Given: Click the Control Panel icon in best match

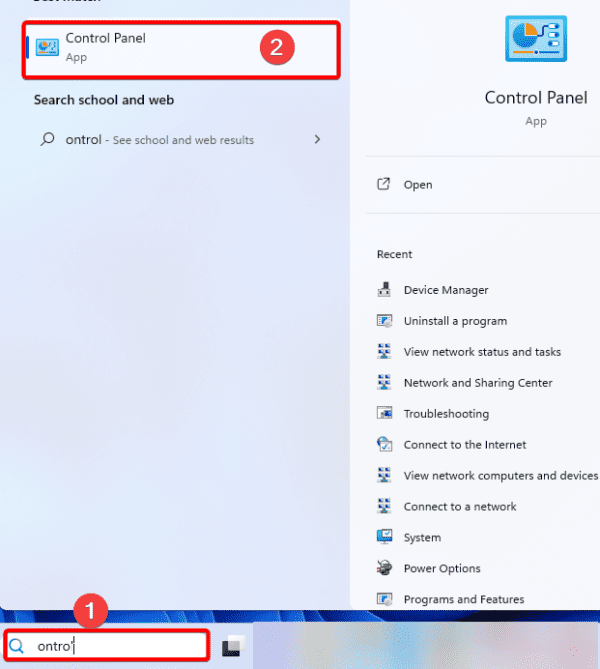Looking at the screenshot, I should [x=47, y=47].
